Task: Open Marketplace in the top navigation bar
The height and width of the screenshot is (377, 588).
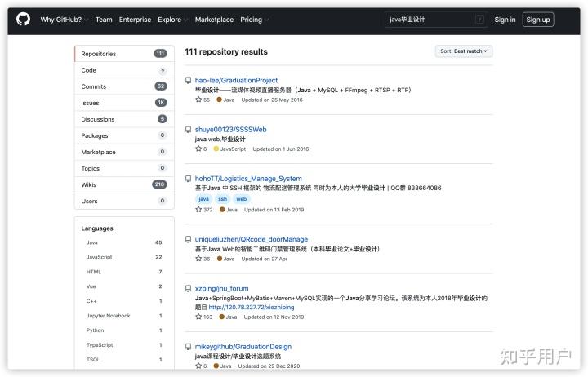Action: [x=214, y=20]
